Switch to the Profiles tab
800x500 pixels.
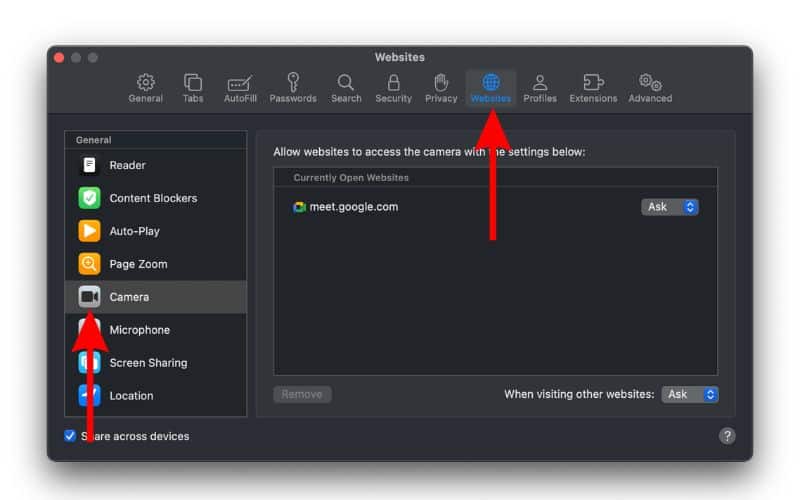point(540,88)
